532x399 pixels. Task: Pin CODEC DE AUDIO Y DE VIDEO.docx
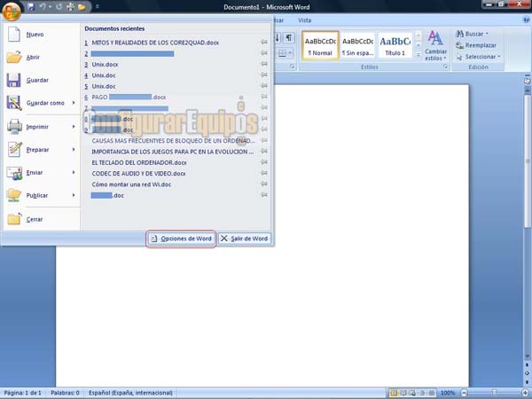(264, 173)
